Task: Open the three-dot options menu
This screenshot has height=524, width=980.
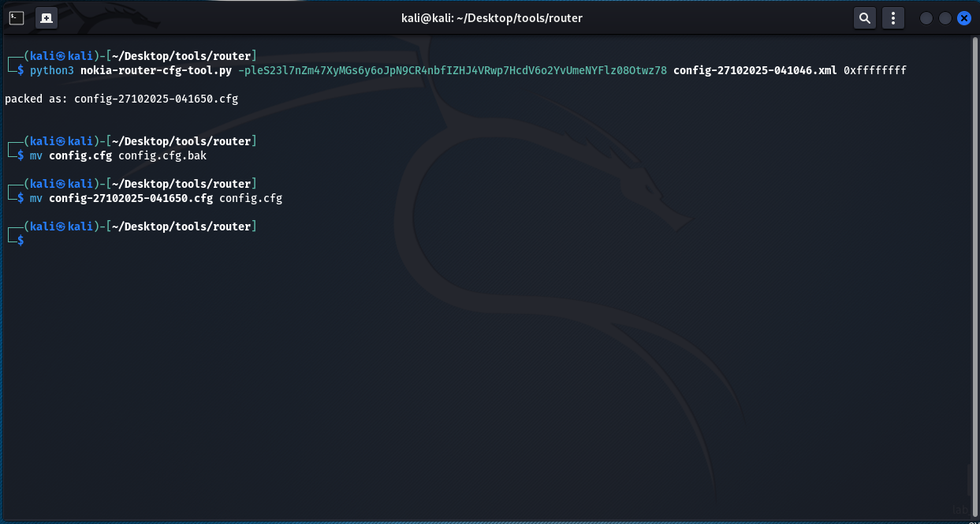Action: (892, 17)
